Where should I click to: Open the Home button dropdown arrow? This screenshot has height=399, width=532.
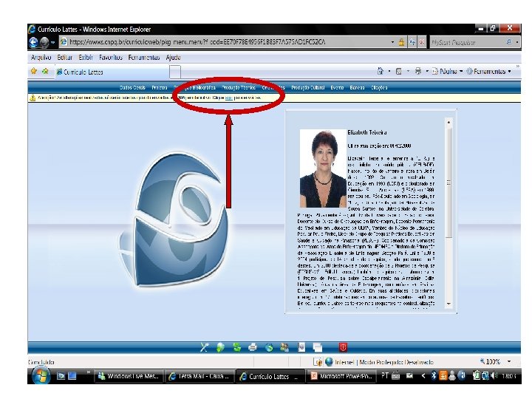tap(389, 71)
